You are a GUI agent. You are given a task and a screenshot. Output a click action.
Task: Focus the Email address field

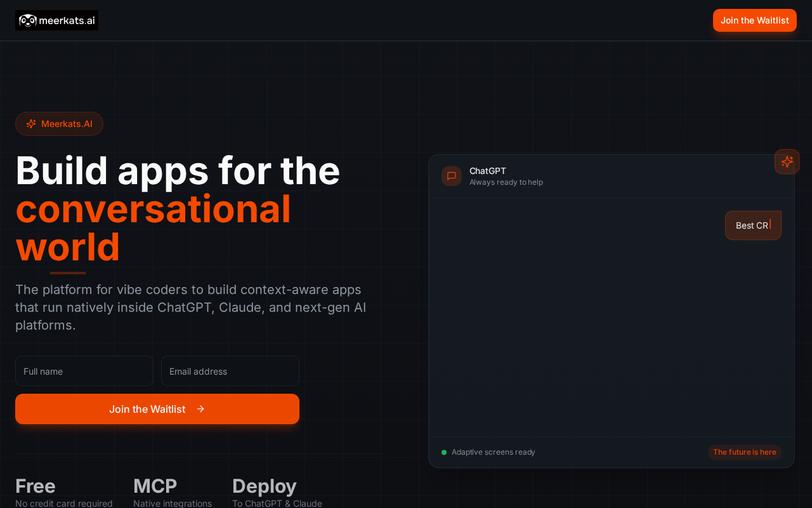click(x=230, y=371)
